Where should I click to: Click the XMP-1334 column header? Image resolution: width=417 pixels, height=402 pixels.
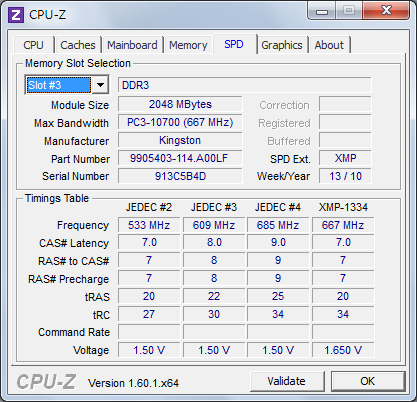(x=343, y=207)
